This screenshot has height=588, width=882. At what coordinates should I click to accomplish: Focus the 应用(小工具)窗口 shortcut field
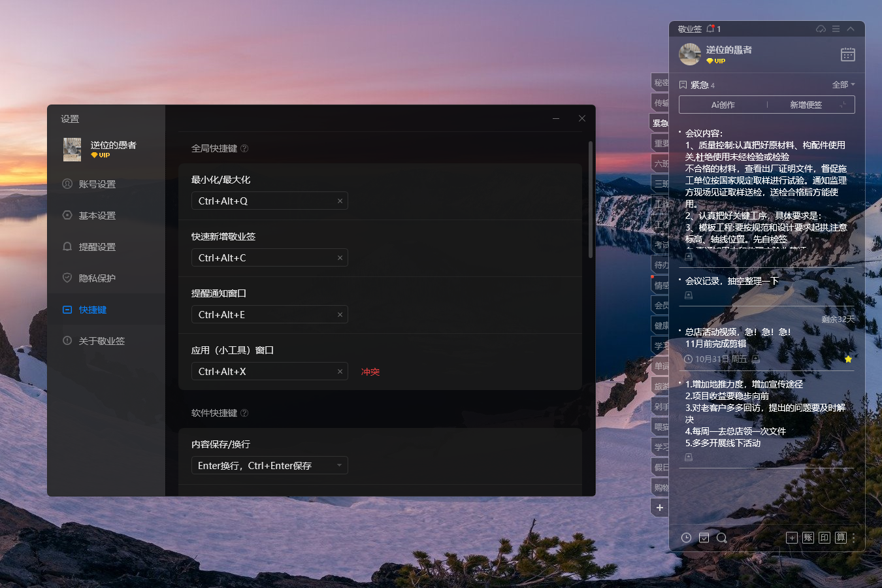tap(269, 372)
